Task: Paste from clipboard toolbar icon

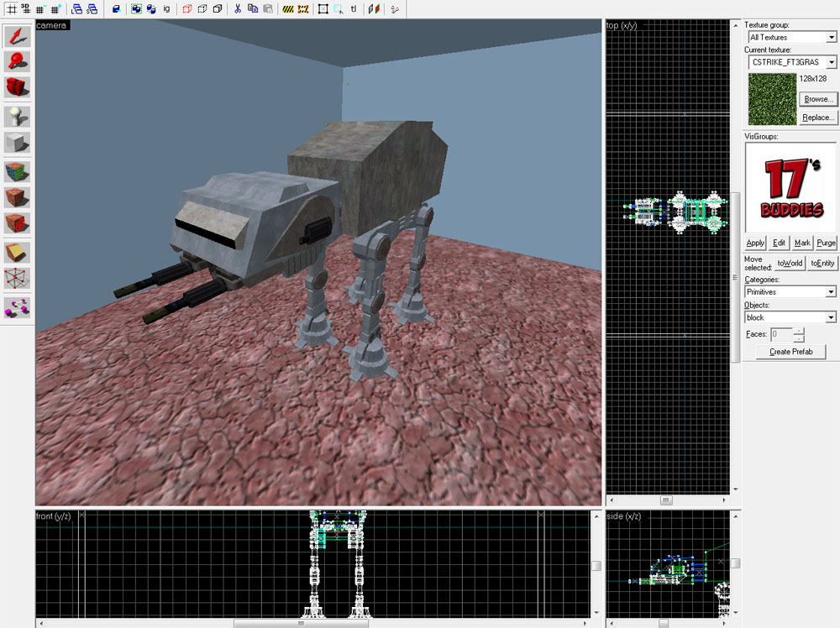Action: [268, 9]
